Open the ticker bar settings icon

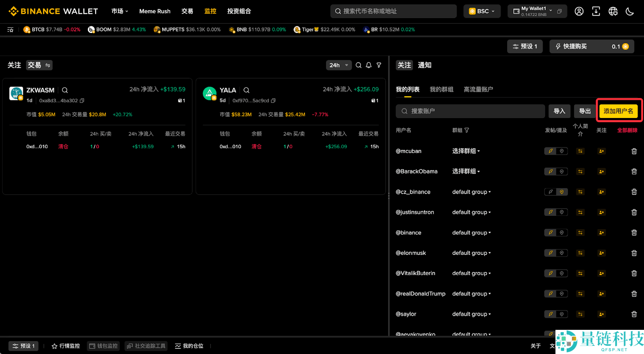point(10,29)
